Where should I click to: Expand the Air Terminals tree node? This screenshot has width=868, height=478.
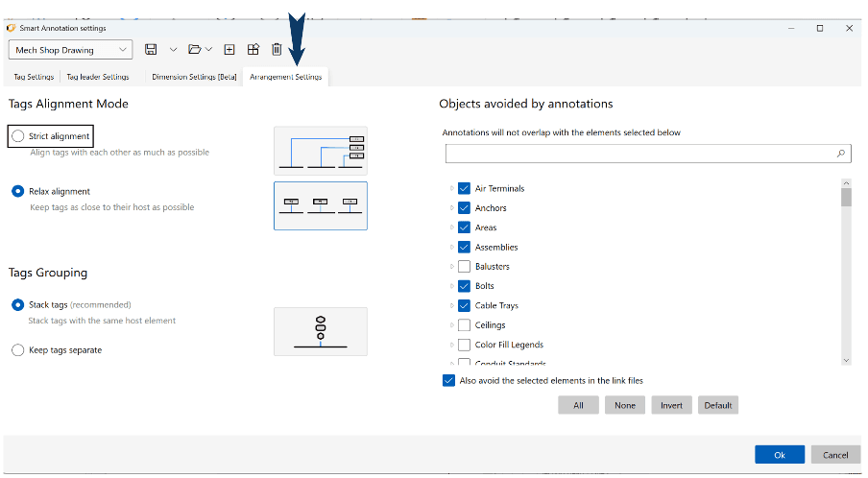click(451, 189)
